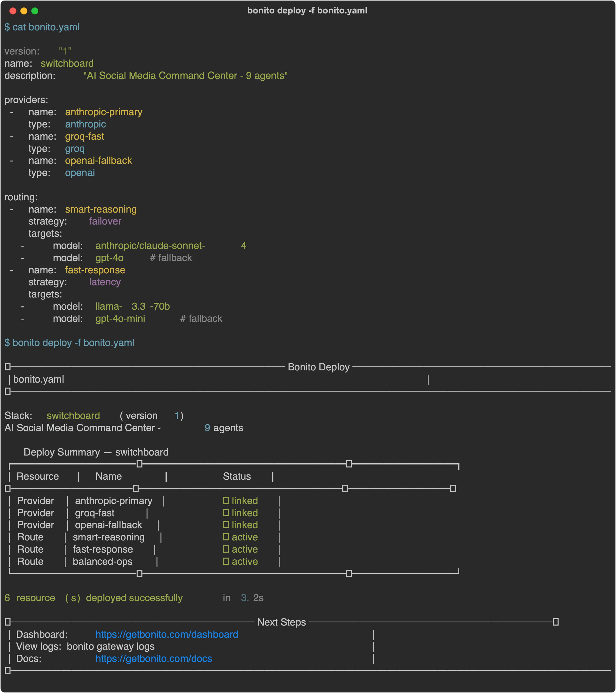The image size is (616, 693).
Task: Click the 'llama-' model value
Action: 109,306
